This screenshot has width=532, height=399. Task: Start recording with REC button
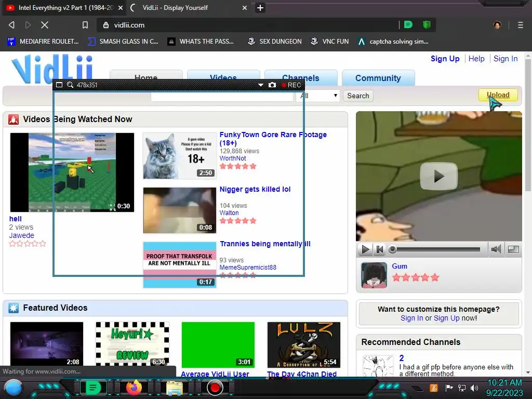(x=291, y=85)
